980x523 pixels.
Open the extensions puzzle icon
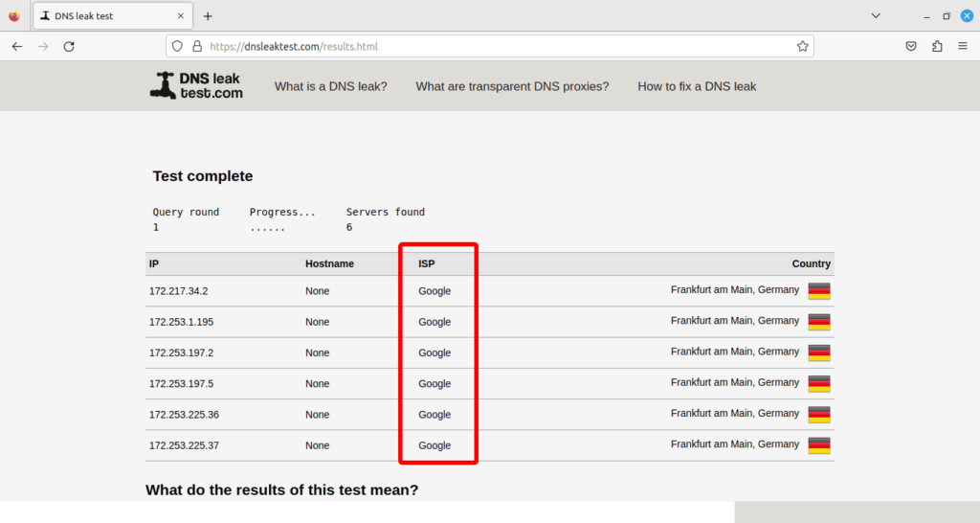[x=937, y=46]
